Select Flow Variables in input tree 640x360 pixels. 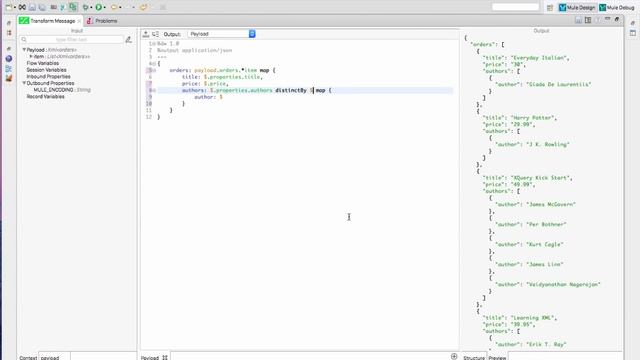pos(42,63)
